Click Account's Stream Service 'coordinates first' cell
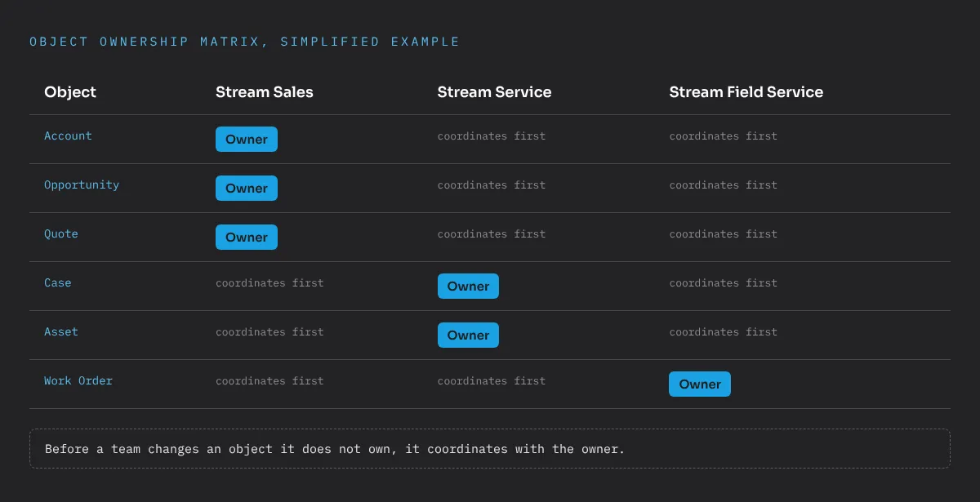 click(492, 136)
